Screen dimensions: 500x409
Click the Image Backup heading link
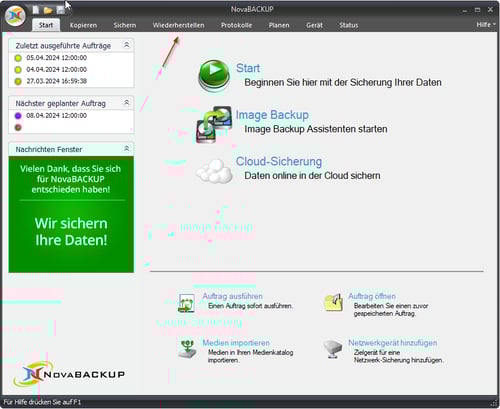point(272,115)
